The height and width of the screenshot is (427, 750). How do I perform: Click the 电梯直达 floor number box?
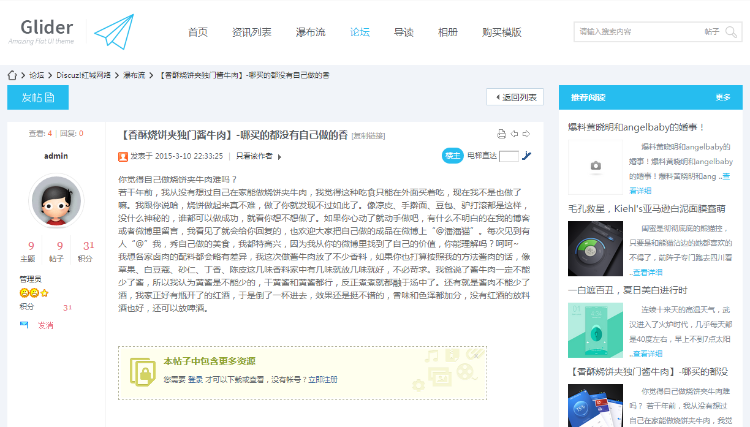[x=509, y=156]
